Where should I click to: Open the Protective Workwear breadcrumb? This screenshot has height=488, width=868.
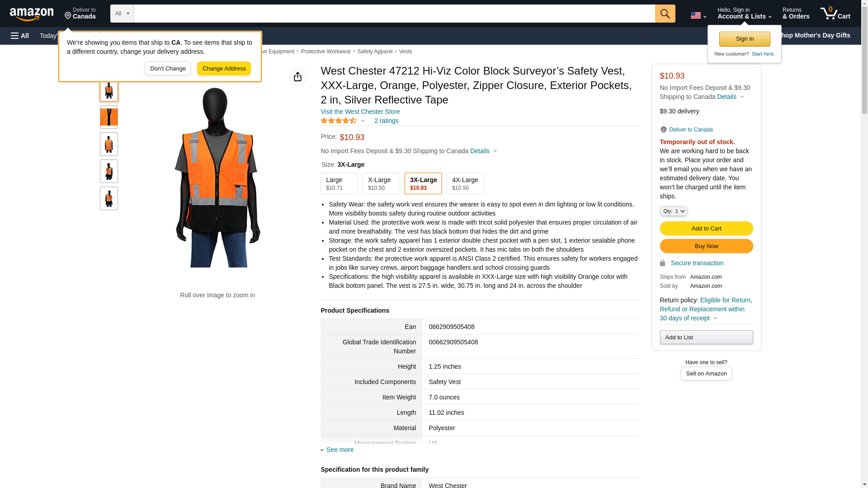(x=325, y=52)
